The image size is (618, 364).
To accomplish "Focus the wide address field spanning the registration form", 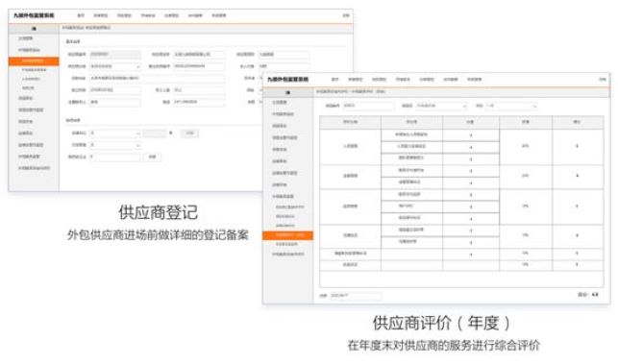I will point(158,79).
